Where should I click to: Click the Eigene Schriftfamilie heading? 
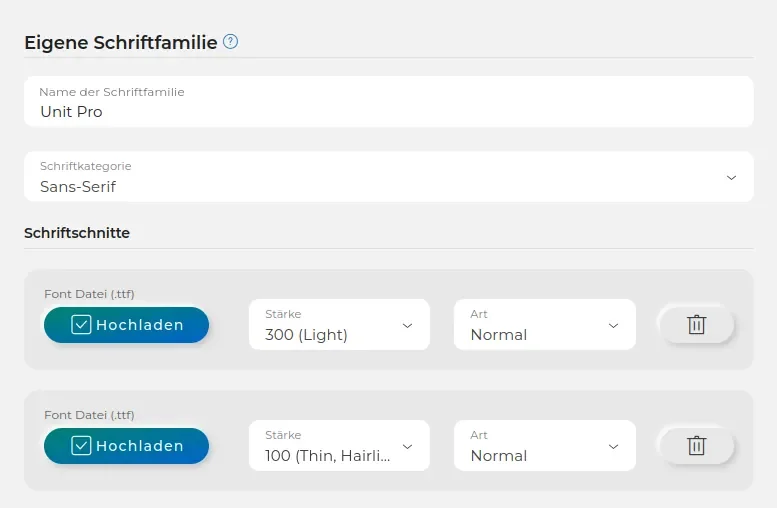[x=121, y=43]
